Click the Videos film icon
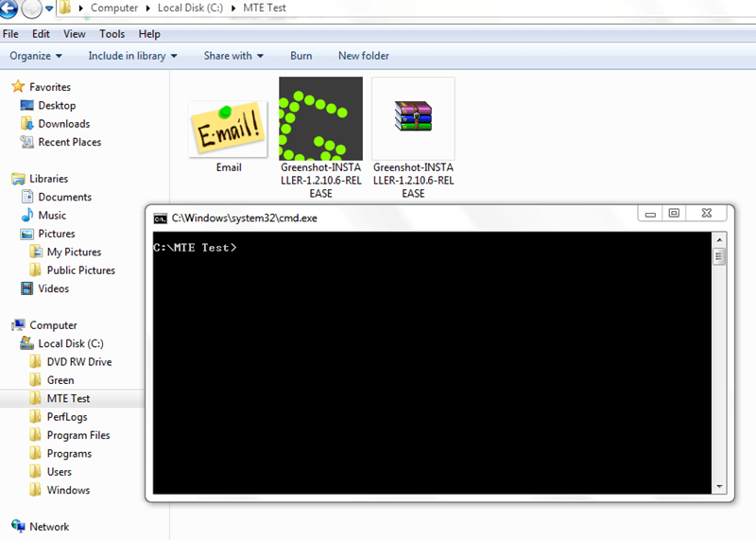 point(27,288)
